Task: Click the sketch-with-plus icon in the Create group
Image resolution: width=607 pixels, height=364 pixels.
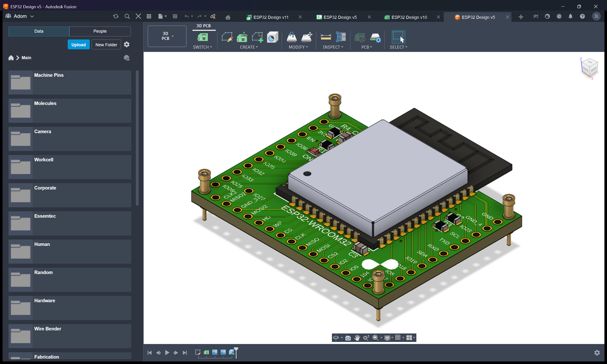Action: coord(257,37)
